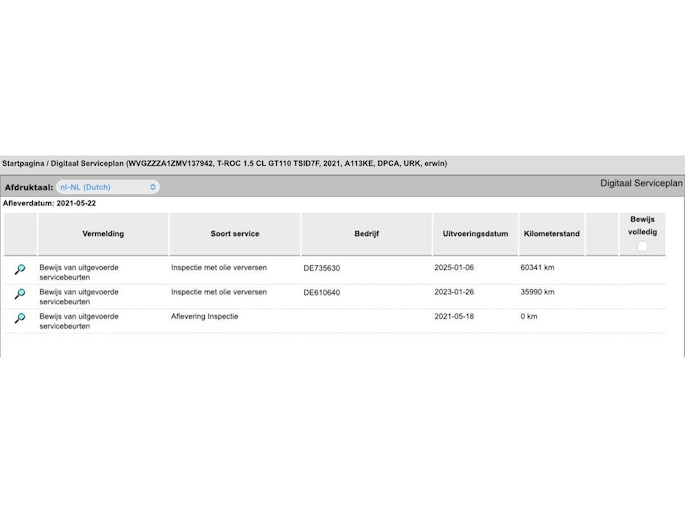Image resolution: width=685 pixels, height=513 pixels.
Task: Click Digitaal Serviceplan breadcrumb link
Action: pos(87,163)
